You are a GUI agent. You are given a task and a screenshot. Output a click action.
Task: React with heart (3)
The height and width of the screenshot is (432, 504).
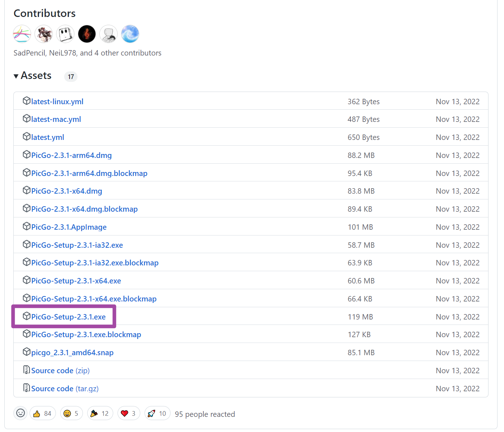[x=129, y=413]
